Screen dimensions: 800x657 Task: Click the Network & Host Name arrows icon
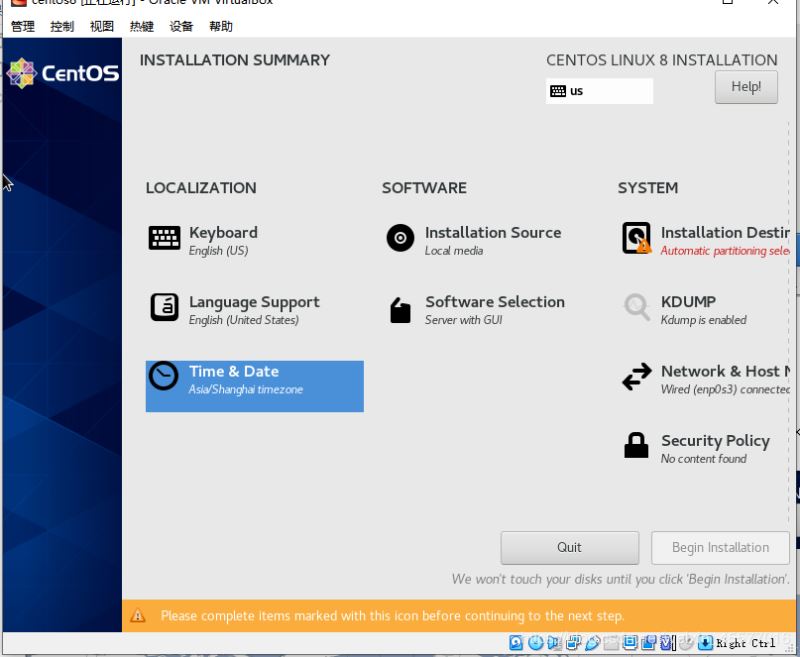point(636,377)
